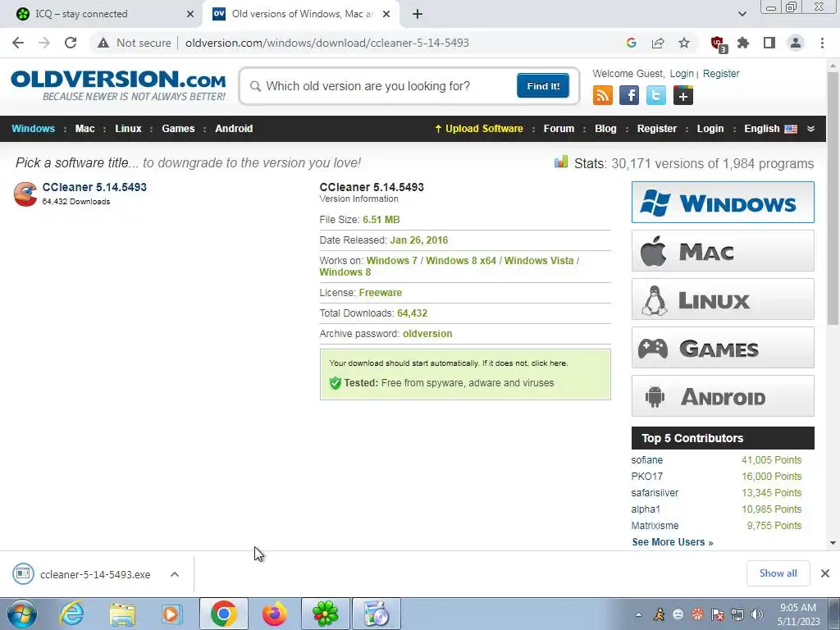Open the Blog nav link
Screen dimensions: 840x630
tap(605, 129)
